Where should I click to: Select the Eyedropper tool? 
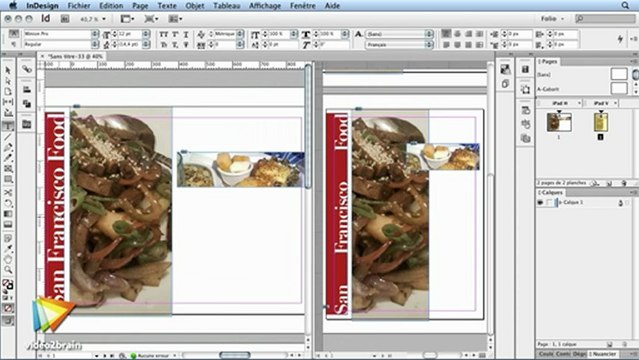point(8,249)
